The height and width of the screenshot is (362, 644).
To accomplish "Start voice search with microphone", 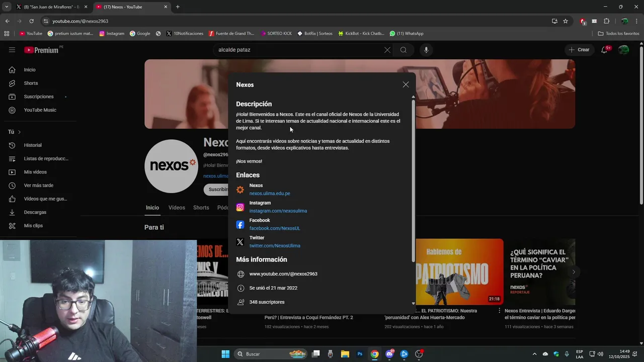I will coord(426,50).
